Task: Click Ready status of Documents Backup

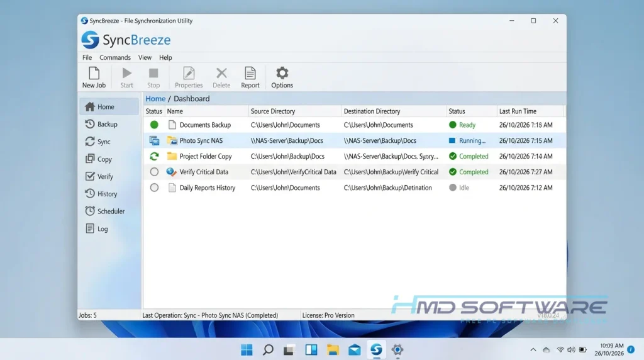Action: (x=462, y=125)
